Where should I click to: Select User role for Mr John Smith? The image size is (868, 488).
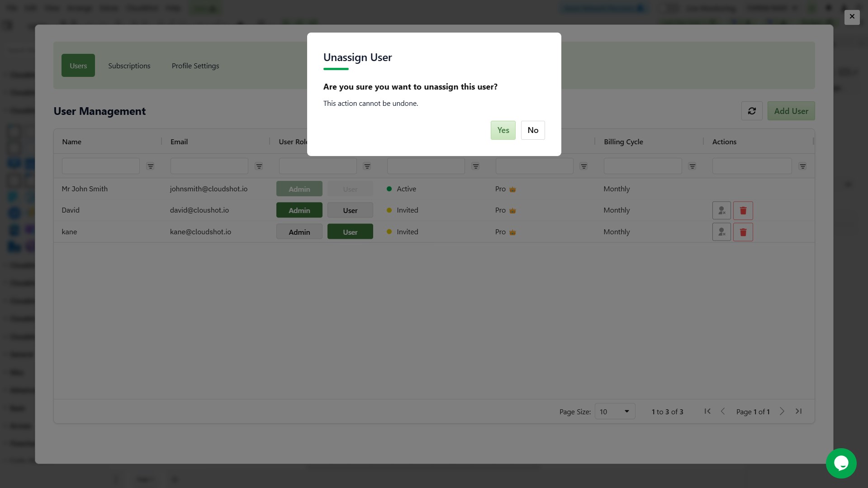coord(350,189)
